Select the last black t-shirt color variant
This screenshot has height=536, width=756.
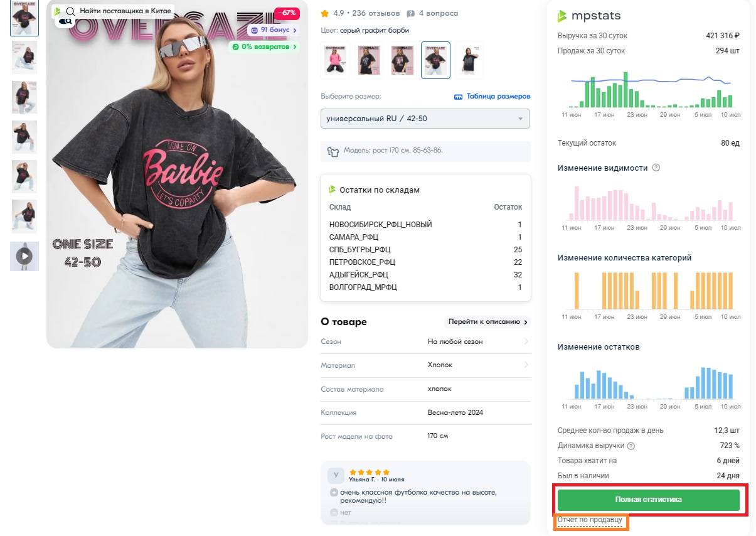[469, 60]
